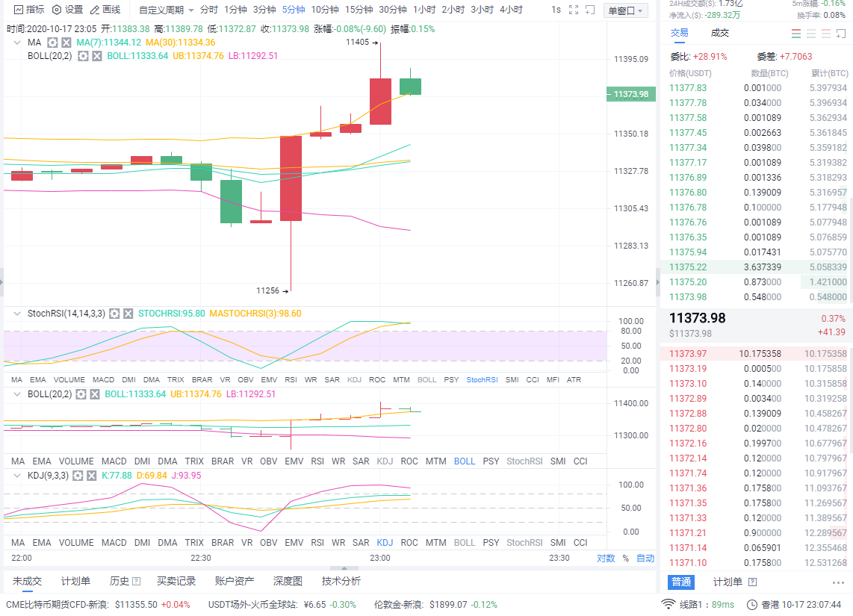Switch to the 成交 tab

719,32
